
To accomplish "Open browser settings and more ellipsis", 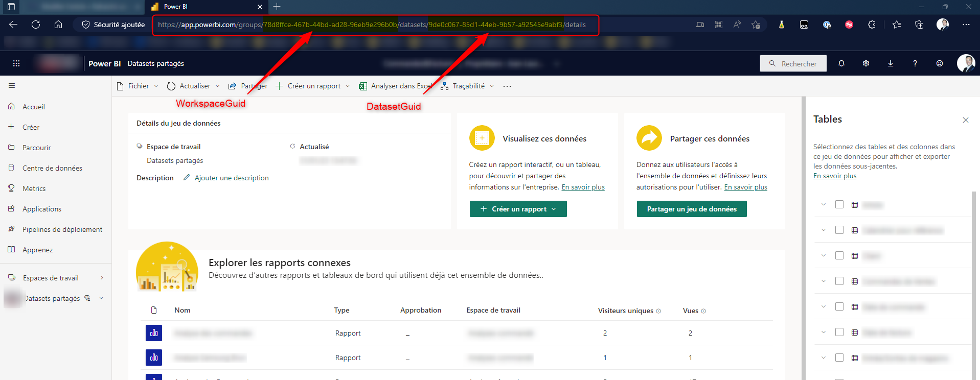I will 966,25.
